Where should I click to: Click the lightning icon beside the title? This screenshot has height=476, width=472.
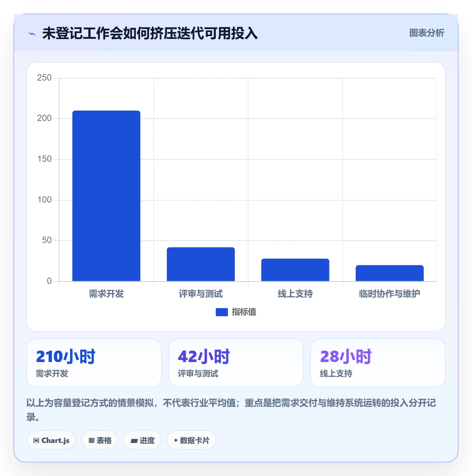point(32,34)
